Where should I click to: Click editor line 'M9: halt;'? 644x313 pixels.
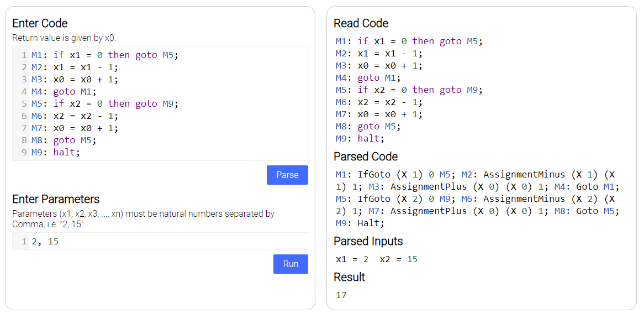click(x=56, y=153)
